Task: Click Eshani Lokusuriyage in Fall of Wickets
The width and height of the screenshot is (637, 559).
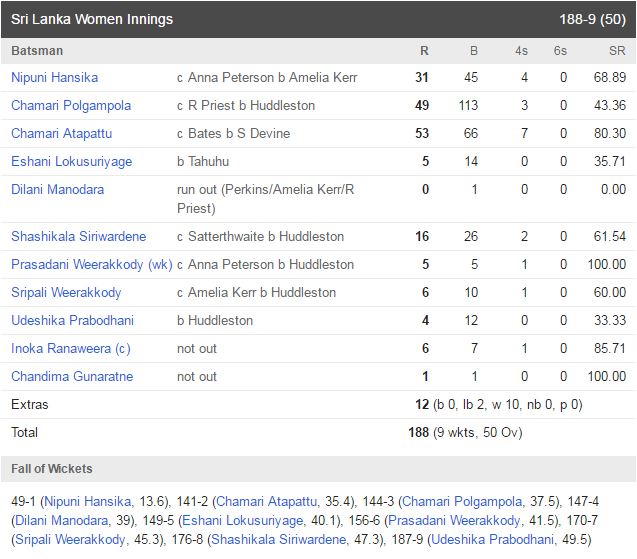Action: (243, 520)
